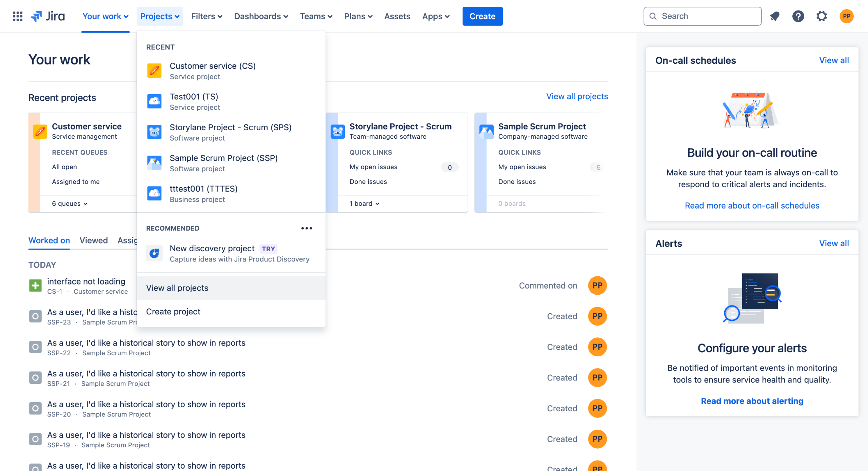Select View all projects in the menu

pyautogui.click(x=177, y=288)
